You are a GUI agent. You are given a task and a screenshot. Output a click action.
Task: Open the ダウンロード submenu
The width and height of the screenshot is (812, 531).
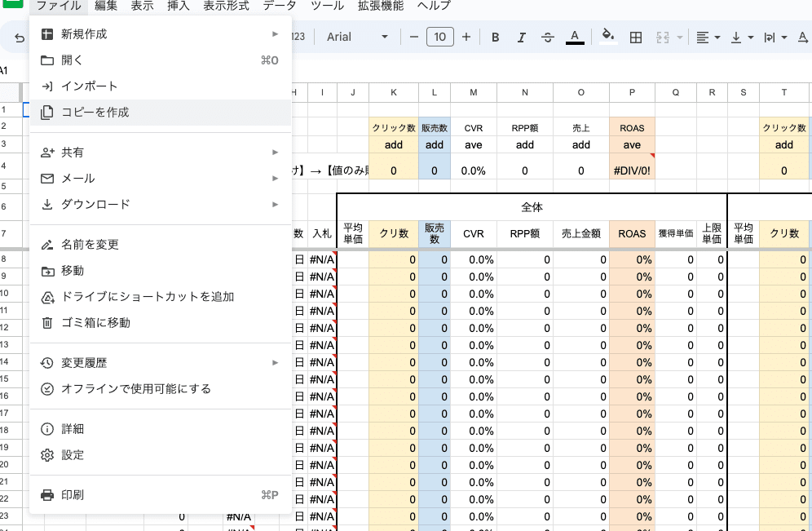click(x=161, y=204)
